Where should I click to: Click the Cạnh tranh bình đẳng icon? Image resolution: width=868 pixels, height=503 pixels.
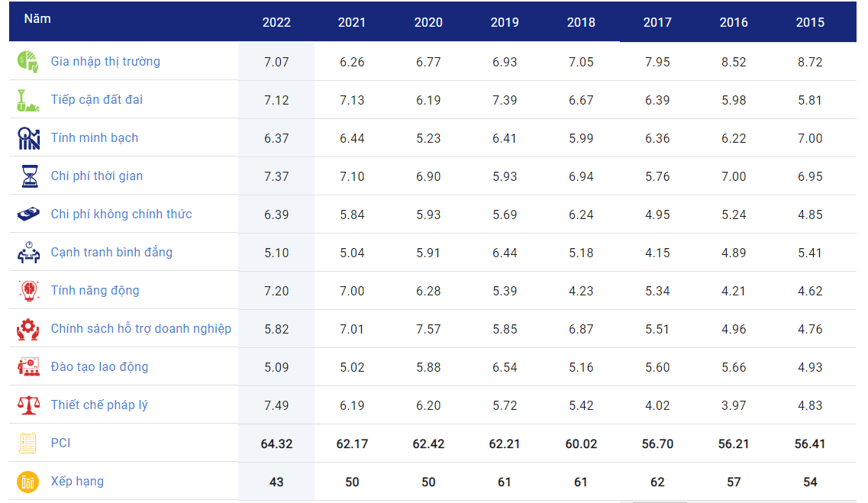click(28, 253)
